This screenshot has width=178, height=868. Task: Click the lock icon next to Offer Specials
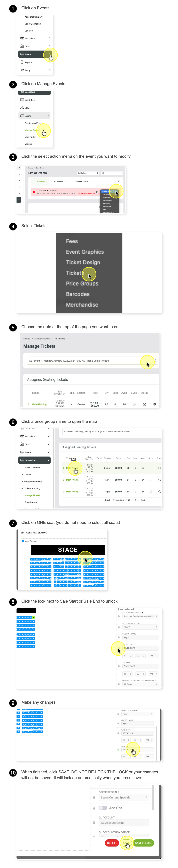pos(94,797)
